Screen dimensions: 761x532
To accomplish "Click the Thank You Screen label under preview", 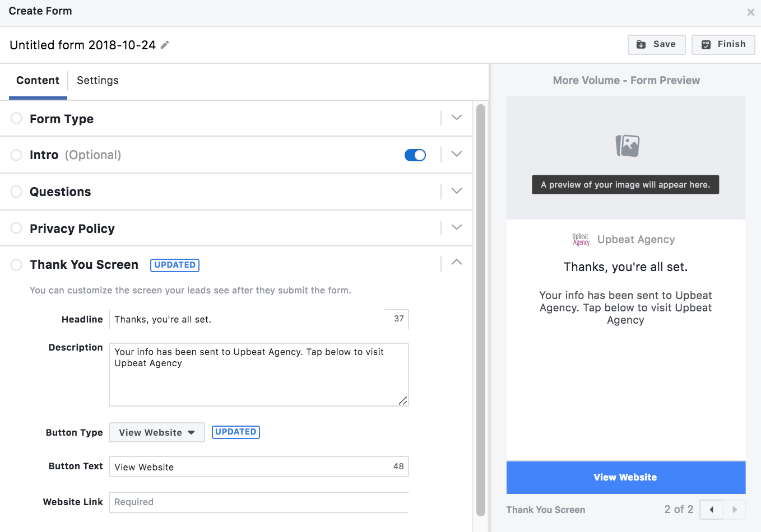I will click(x=546, y=510).
